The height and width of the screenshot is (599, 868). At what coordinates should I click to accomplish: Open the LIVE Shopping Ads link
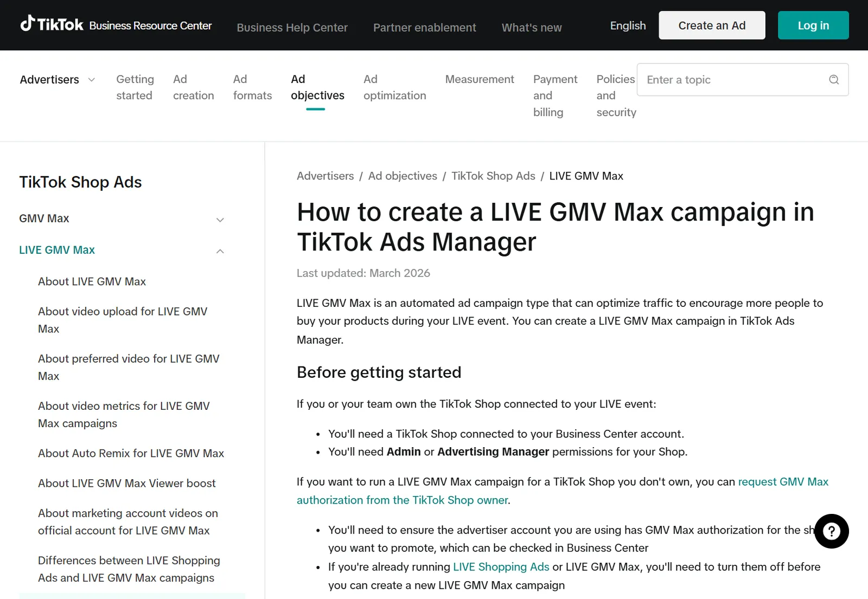click(x=501, y=567)
